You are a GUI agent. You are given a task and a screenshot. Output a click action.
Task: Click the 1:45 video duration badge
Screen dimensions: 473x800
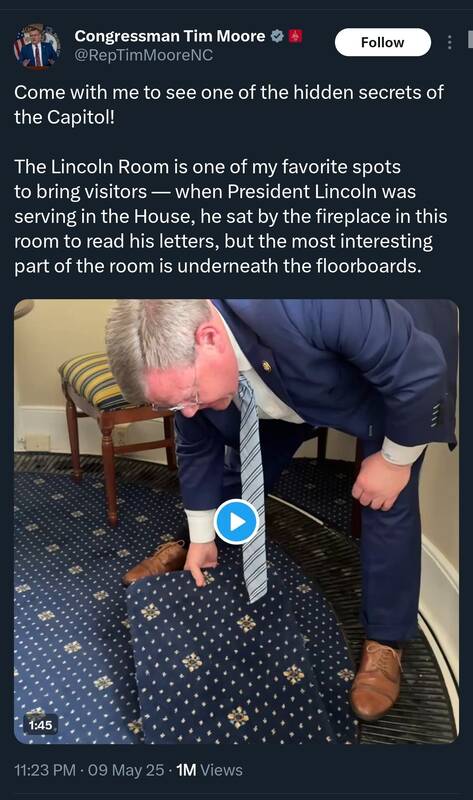pyautogui.click(x=40, y=724)
